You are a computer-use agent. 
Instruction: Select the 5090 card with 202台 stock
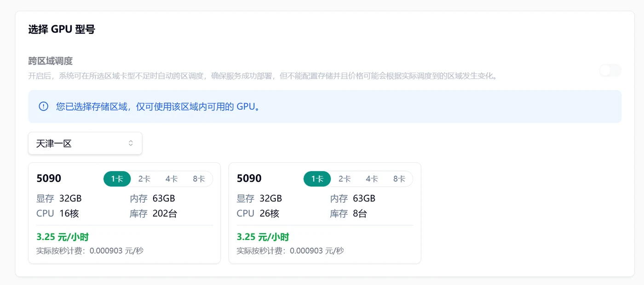tap(124, 213)
